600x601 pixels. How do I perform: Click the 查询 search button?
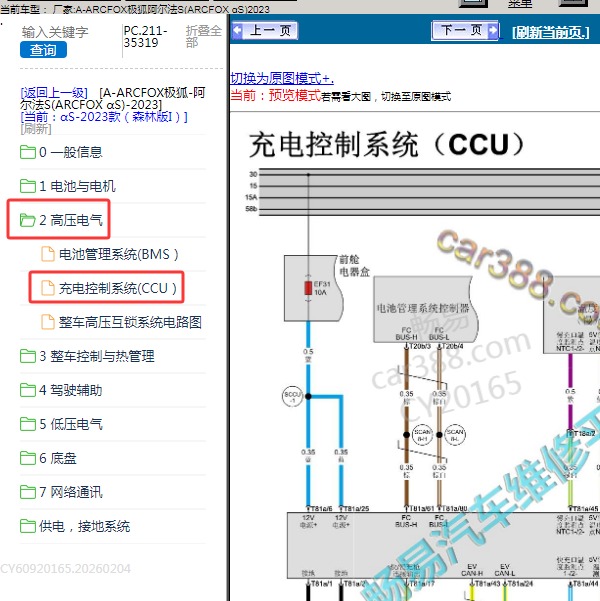tap(43, 50)
